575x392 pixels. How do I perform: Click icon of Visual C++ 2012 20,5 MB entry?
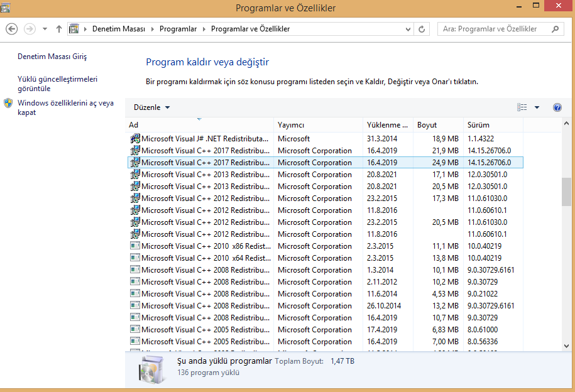[x=135, y=222]
